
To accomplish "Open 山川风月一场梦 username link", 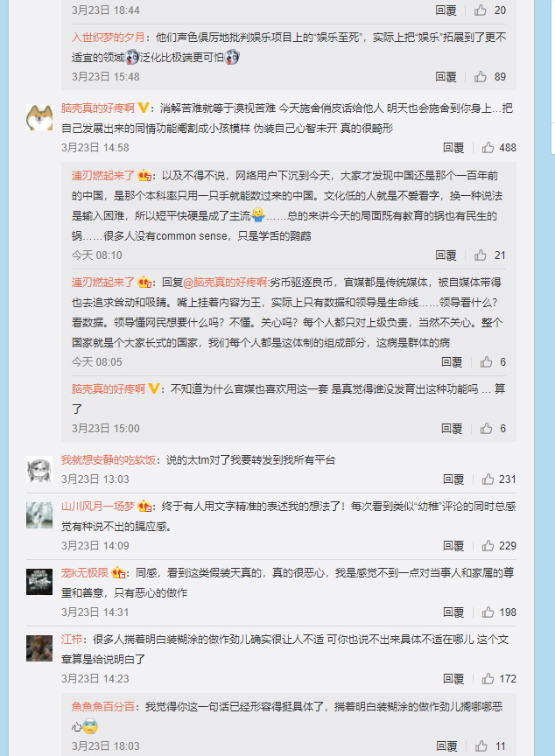I will click(x=97, y=507).
